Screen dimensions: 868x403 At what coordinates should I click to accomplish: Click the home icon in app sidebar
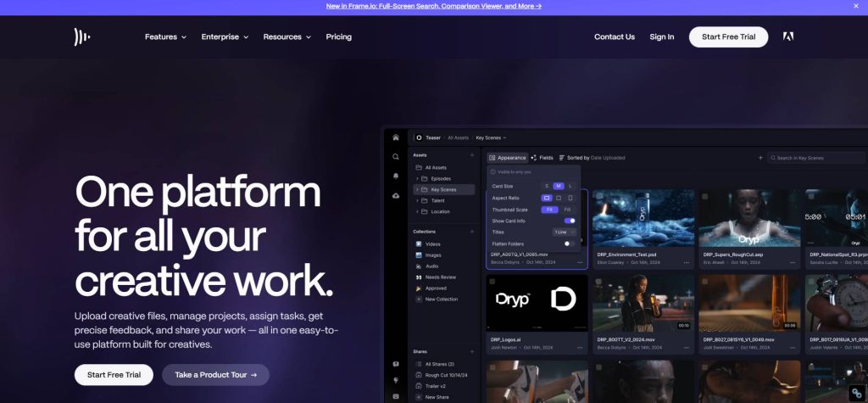pyautogui.click(x=396, y=137)
